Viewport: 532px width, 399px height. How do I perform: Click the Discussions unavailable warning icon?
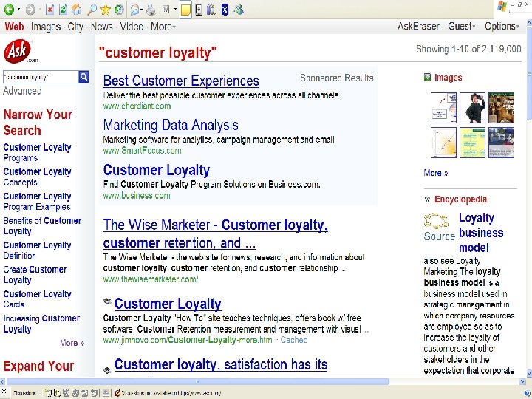[x=117, y=393]
